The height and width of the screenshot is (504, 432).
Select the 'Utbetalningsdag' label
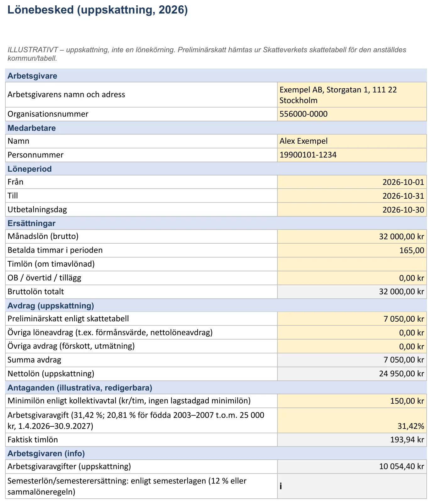pos(37,210)
